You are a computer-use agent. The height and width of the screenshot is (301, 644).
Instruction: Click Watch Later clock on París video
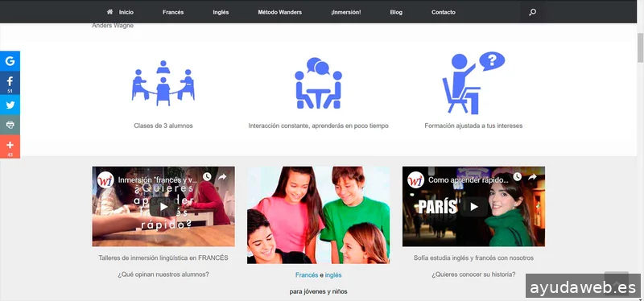tap(517, 177)
